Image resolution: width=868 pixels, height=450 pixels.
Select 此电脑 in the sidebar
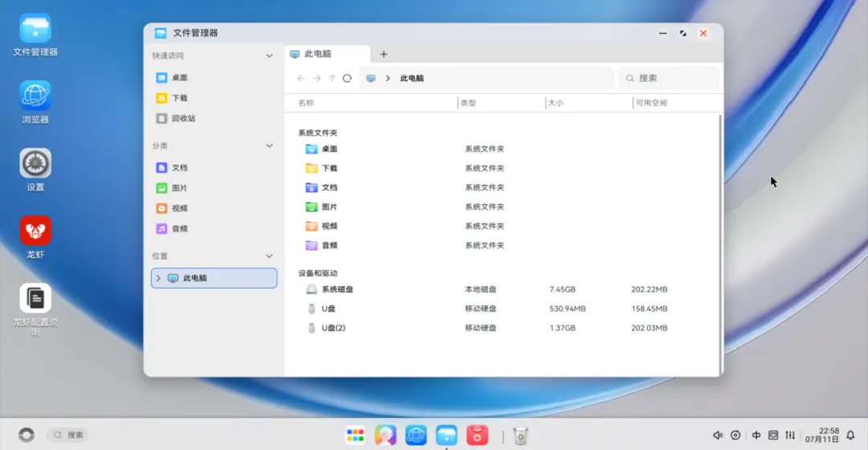tap(214, 278)
